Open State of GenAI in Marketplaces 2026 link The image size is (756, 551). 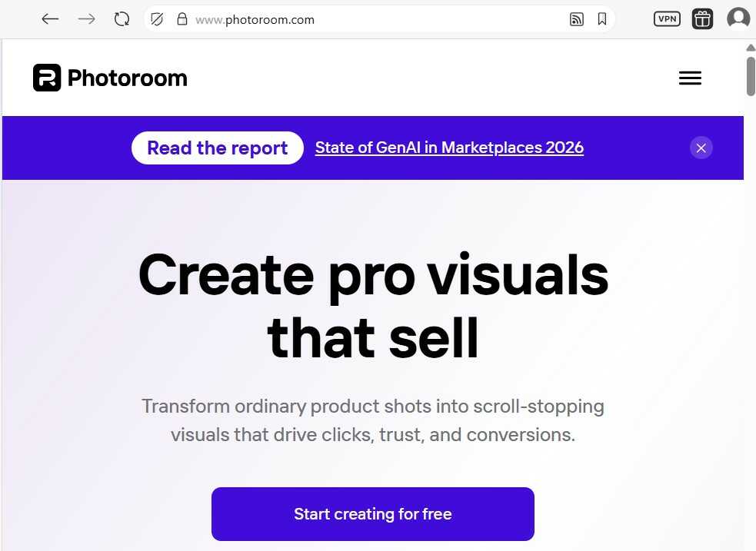(449, 148)
